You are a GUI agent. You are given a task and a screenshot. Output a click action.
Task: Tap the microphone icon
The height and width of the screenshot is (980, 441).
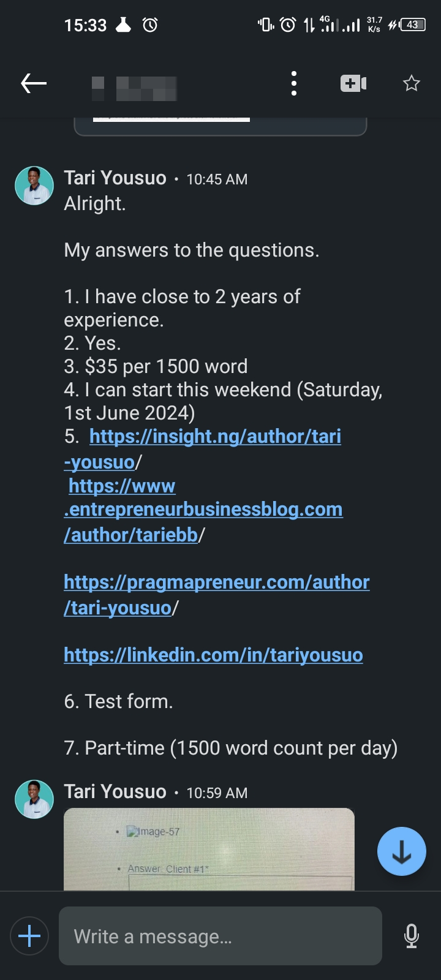click(412, 936)
